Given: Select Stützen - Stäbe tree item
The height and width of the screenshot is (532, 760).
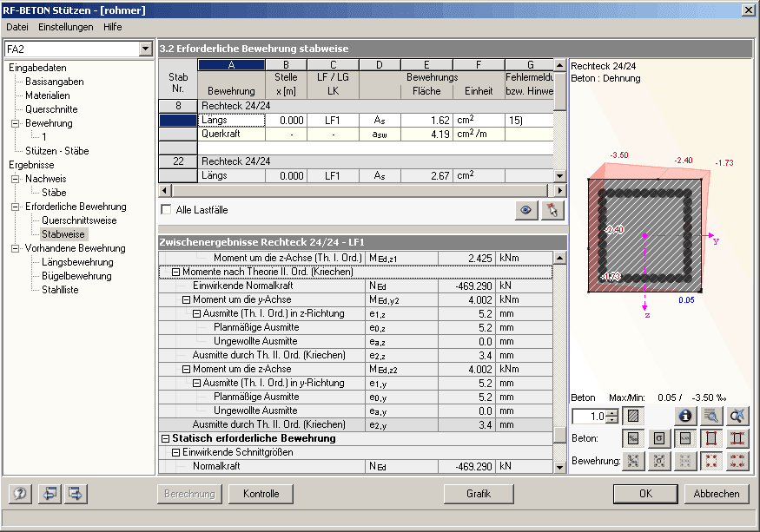Looking at the screenshot, I should [x=57, y=151].
